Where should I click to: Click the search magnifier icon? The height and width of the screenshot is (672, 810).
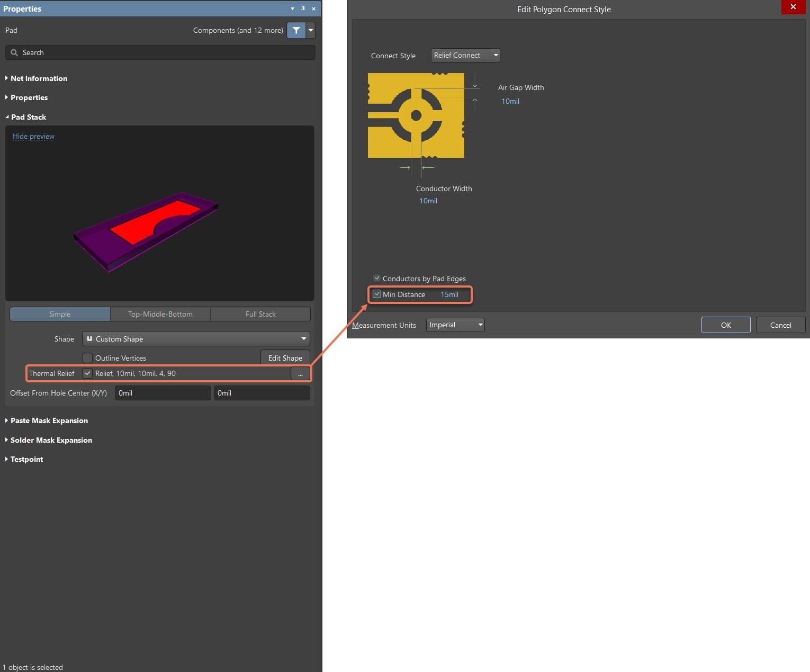[x=14, y=52]
